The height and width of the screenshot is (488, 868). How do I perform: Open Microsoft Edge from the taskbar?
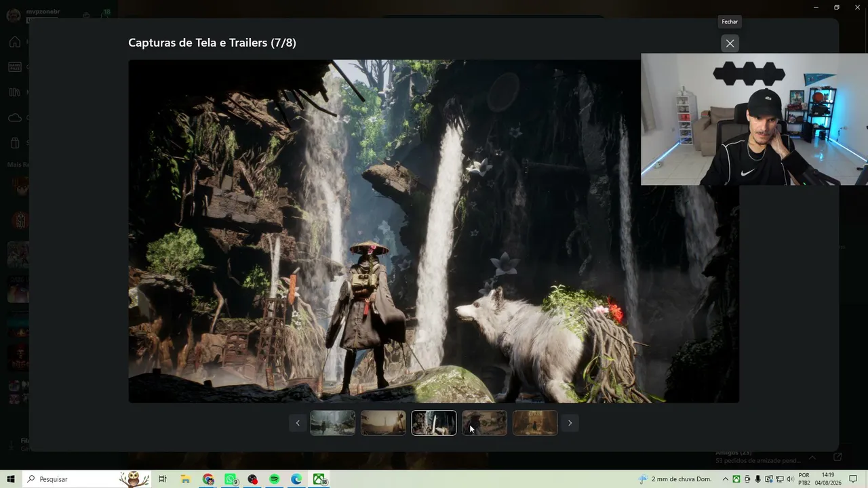click(x=296, y=479)
